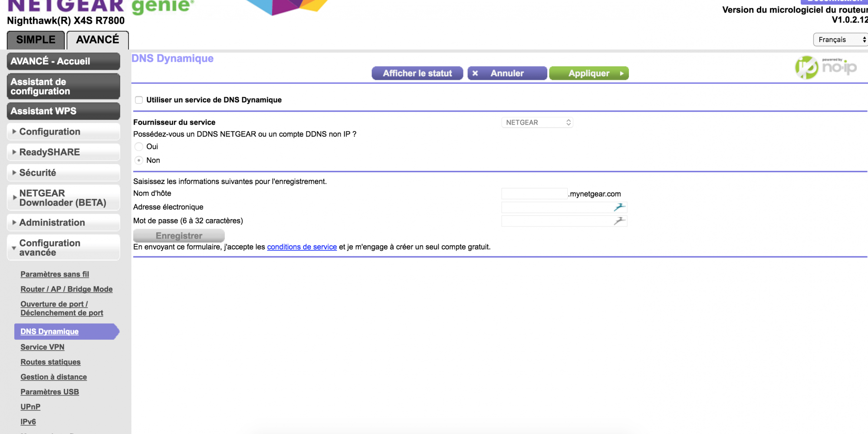Select DNS Dynamique in sidebar
The image size is (868, 434).
pos(66,332)
